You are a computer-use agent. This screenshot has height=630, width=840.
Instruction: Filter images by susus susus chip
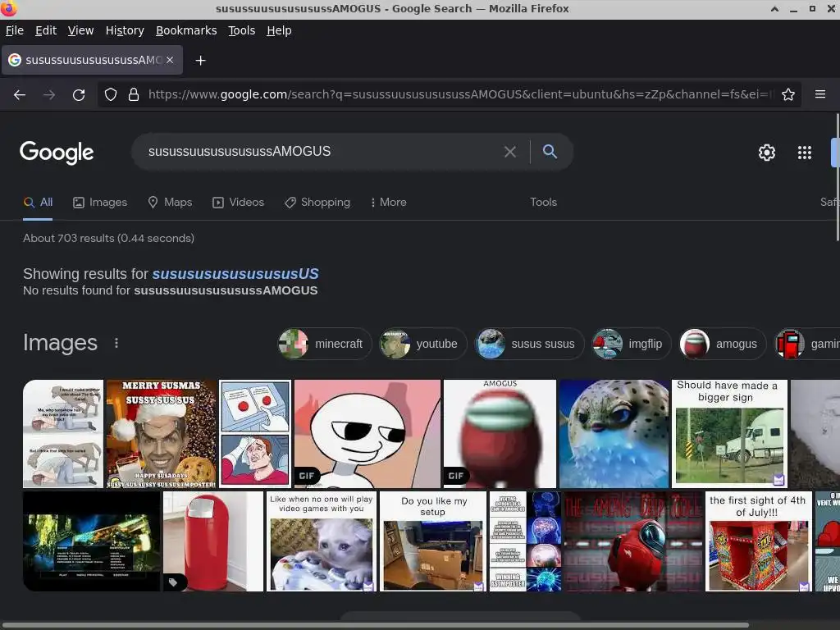pyautogui.click(x=529, y=344)
